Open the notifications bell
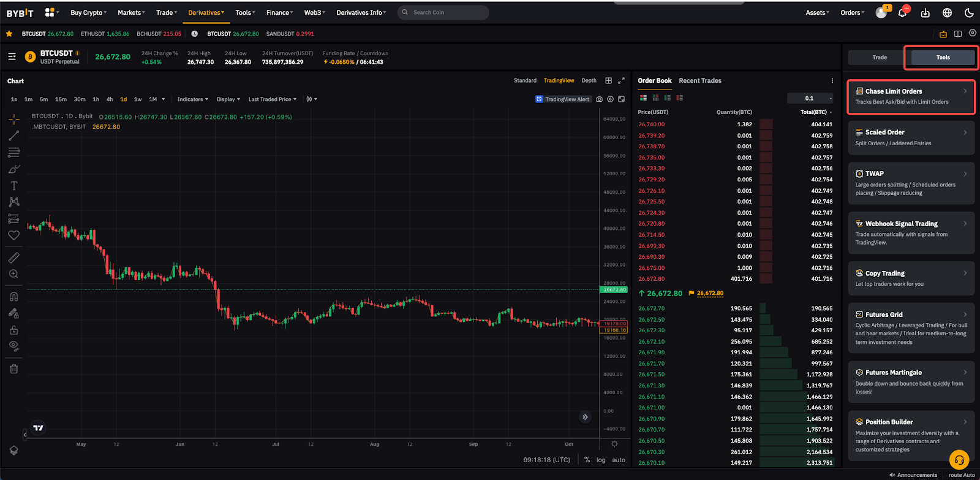 coord(902,13)
